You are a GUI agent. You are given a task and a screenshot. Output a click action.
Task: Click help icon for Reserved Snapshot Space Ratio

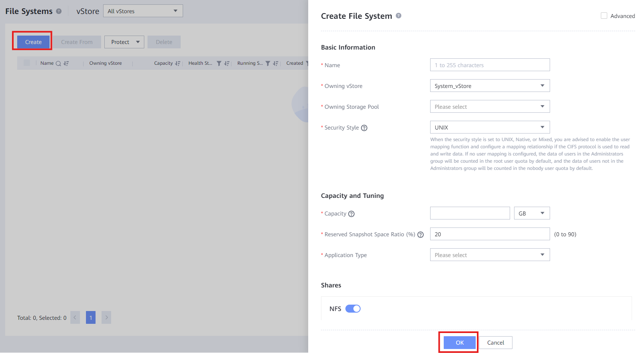421,235
